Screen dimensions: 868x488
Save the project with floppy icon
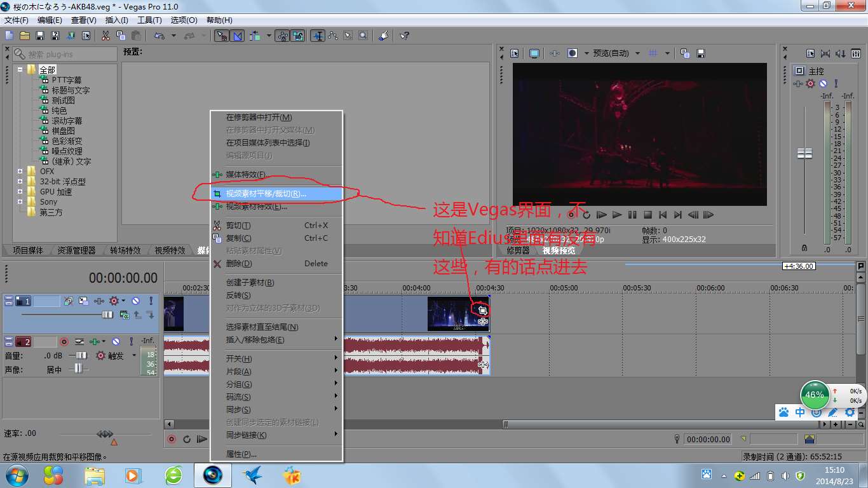click(x=39, y=36)
